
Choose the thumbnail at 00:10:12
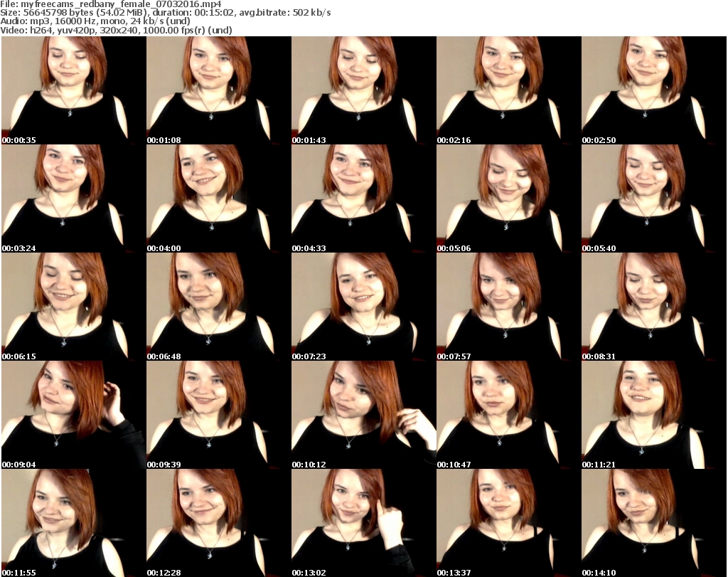point(363,415)
